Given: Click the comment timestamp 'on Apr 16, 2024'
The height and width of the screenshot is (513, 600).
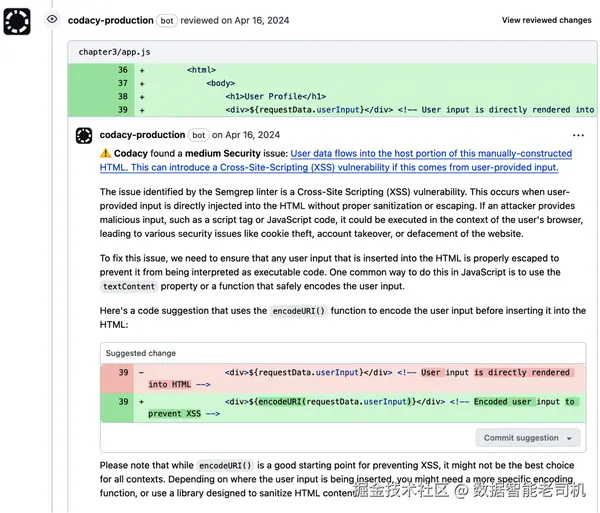Looking at the screenshot, I should 246,135.
